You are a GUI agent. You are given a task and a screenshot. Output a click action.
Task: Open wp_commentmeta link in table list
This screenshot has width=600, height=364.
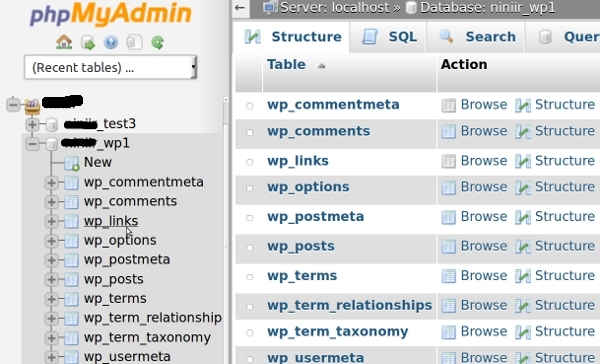(333, 105)
